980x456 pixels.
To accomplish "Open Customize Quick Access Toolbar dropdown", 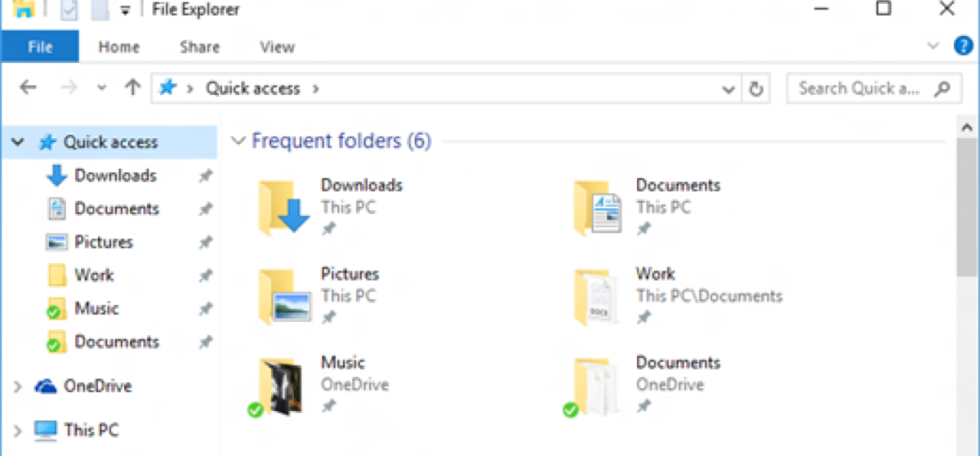I will 125,11.
